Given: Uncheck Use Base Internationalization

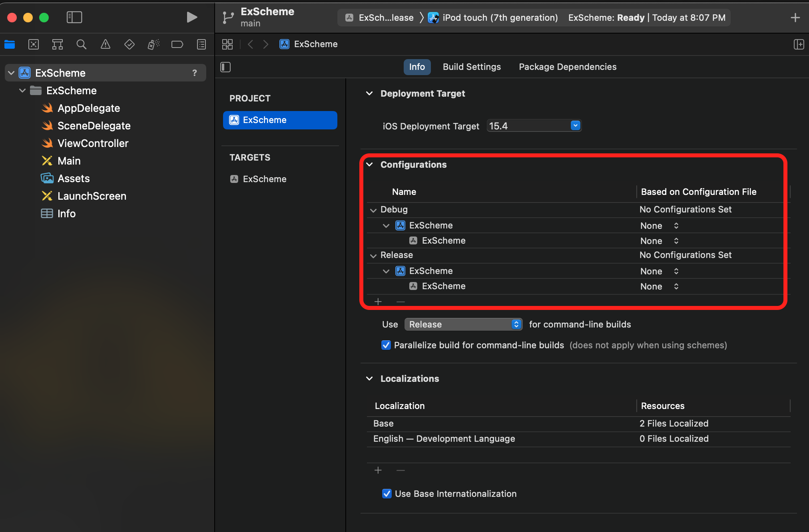Looking at the screenshot, I should [x=387, y=494].
